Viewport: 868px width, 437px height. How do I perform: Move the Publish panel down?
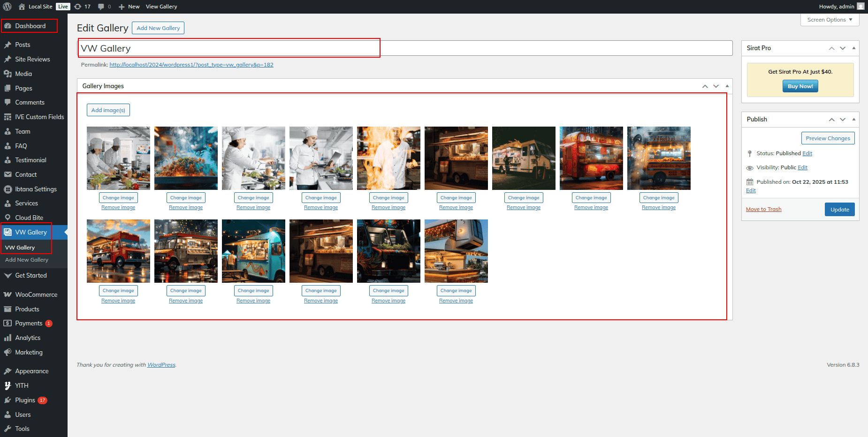point(843,120)
